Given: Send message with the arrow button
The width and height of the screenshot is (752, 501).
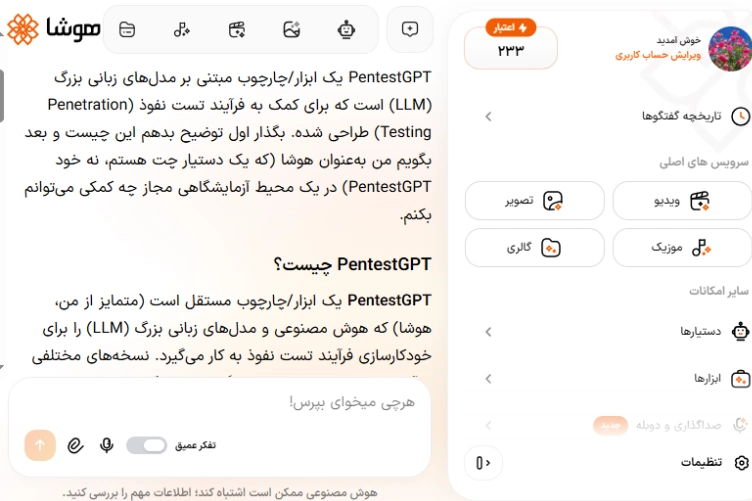Looking at the screenshot, I should pos(40,445).
